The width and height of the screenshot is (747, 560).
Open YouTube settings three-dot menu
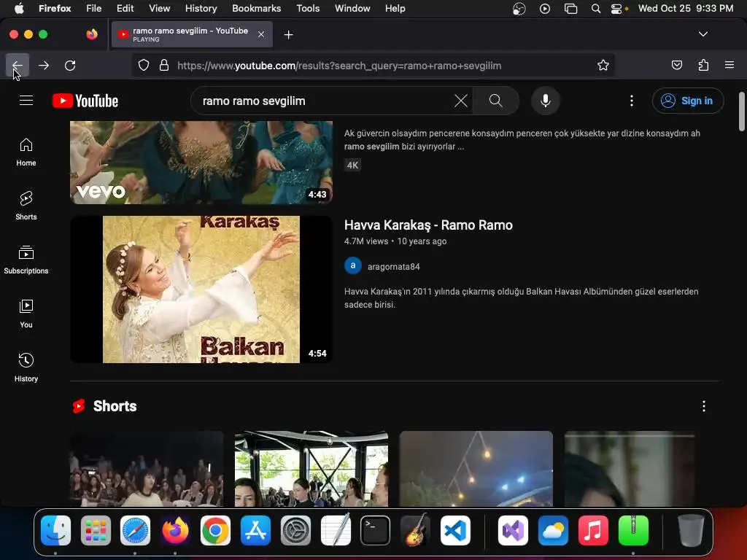coord(632,101)
